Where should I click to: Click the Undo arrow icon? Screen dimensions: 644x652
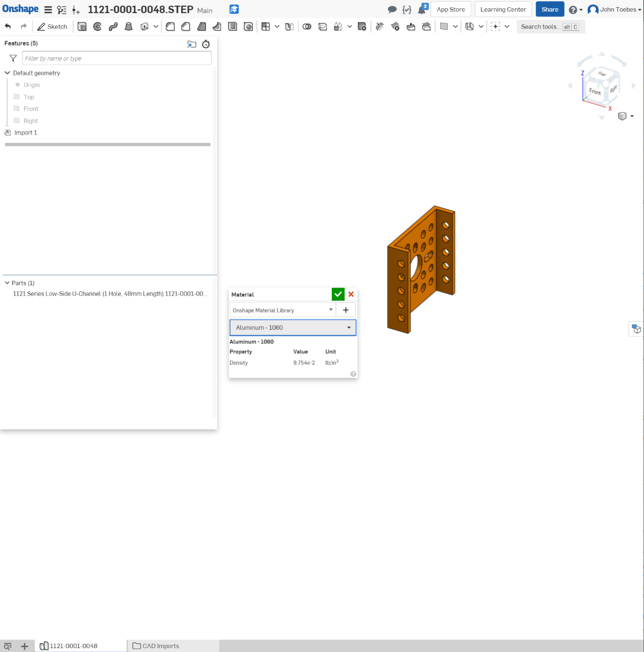tap(8, 26)
